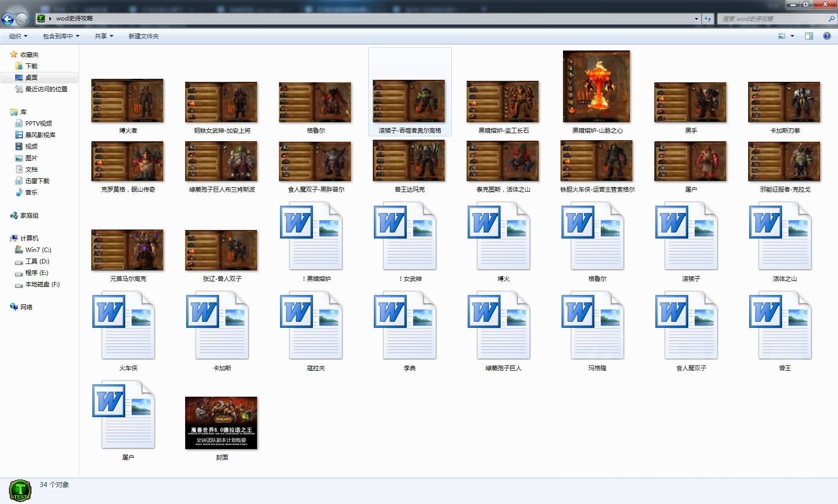
Task: Select the 食人魔双子-黑胖普尔 image
Action: (315, 161)
